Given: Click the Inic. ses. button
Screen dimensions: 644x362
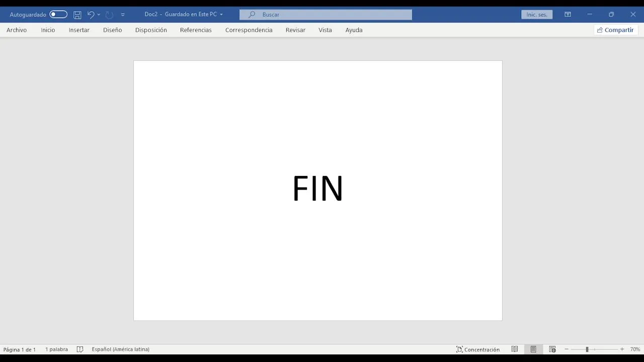Looking at the screenshot, I should pos(537,15).
